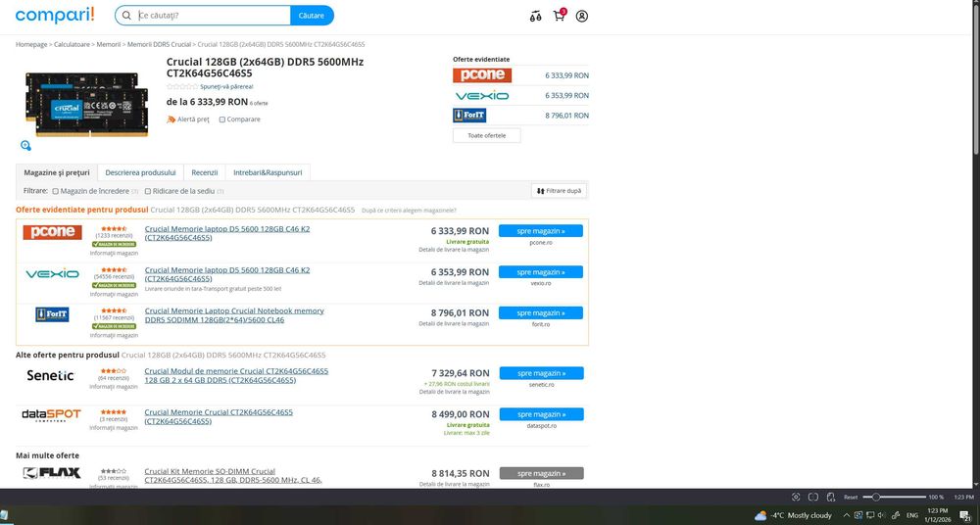
Task: Open Senetic offer Crucial Modul de memorie link
Action: tap(236, 375)
